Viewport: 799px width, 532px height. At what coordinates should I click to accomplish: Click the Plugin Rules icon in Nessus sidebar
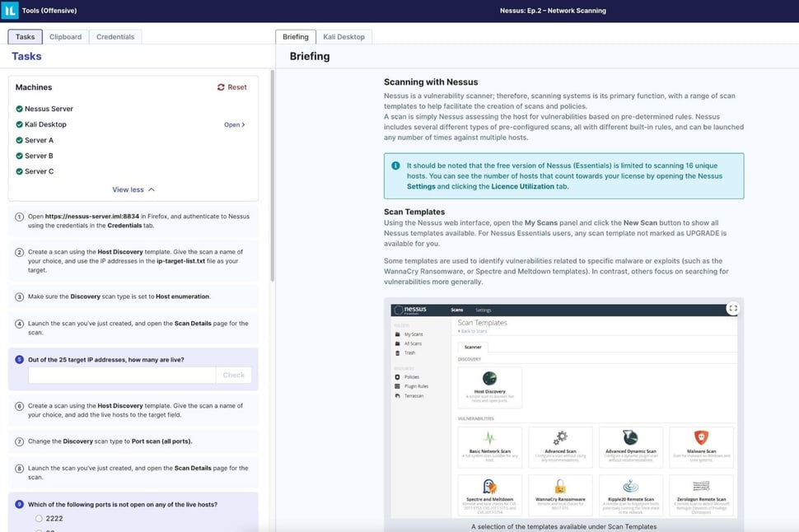[398, 386]
